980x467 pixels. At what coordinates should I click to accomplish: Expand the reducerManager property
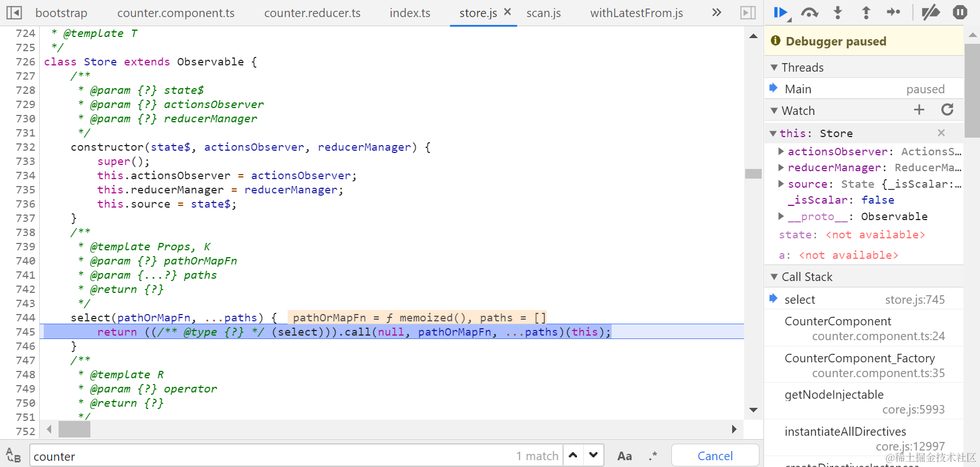click(781, 167)
